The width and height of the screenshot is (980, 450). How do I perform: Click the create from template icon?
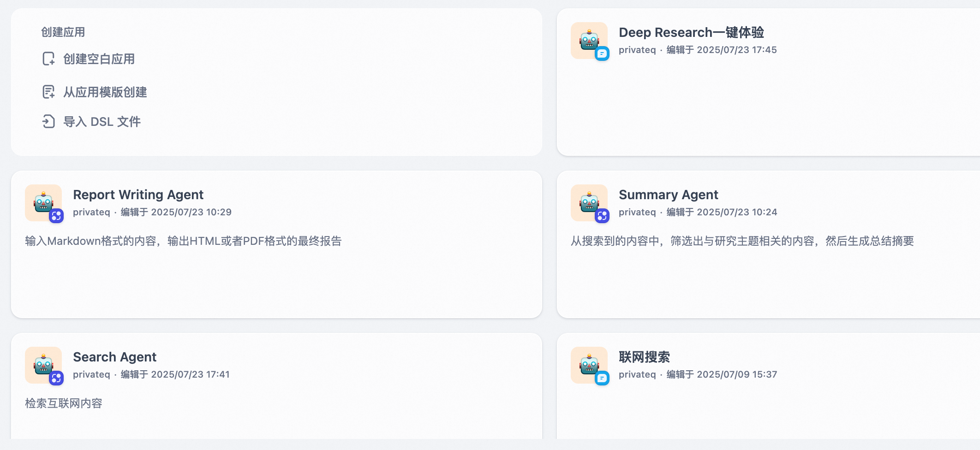48,92
